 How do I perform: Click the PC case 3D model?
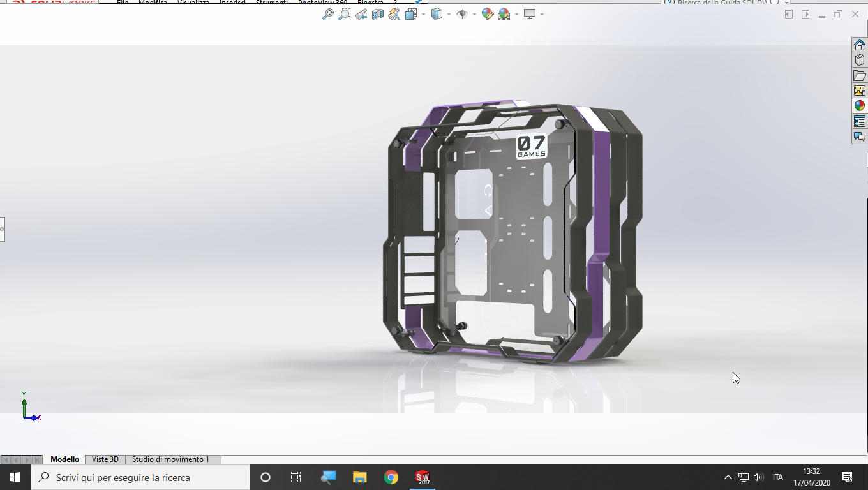point(513,233)
